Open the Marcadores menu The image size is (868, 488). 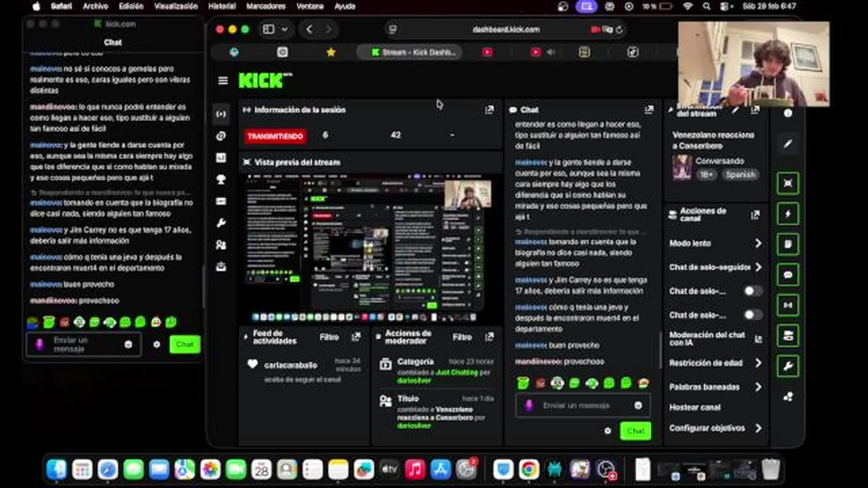(266, 6)
